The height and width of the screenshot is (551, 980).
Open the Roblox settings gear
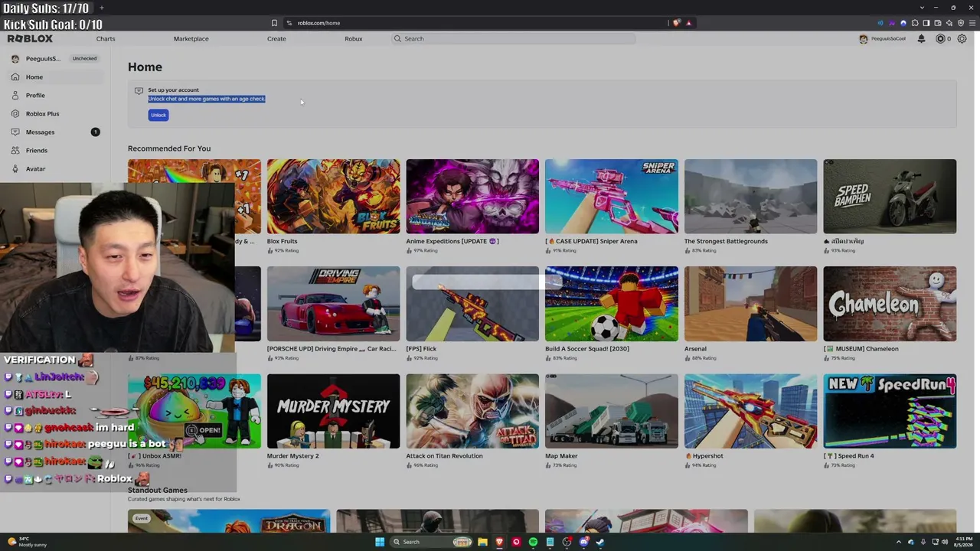pyautogui.click(x=962, y=38)
